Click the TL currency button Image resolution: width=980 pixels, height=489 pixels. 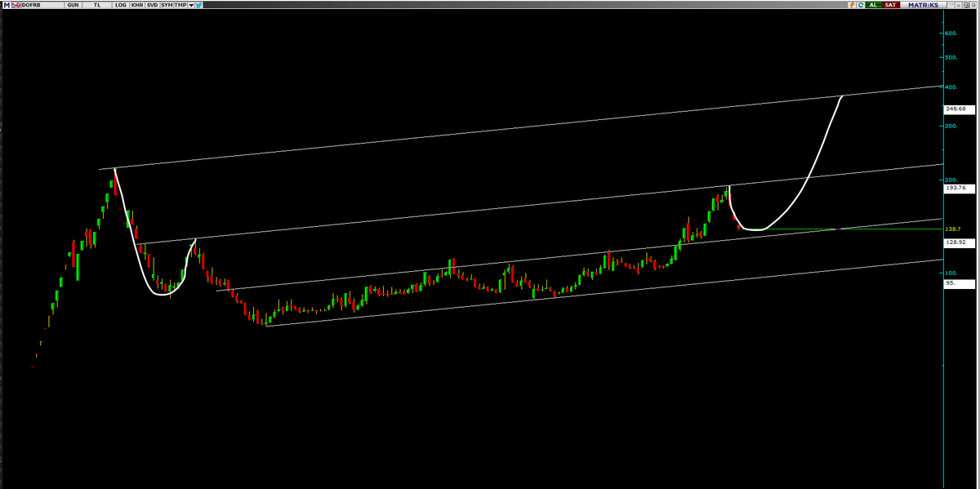pyautogui.click(x=97, y=5)
